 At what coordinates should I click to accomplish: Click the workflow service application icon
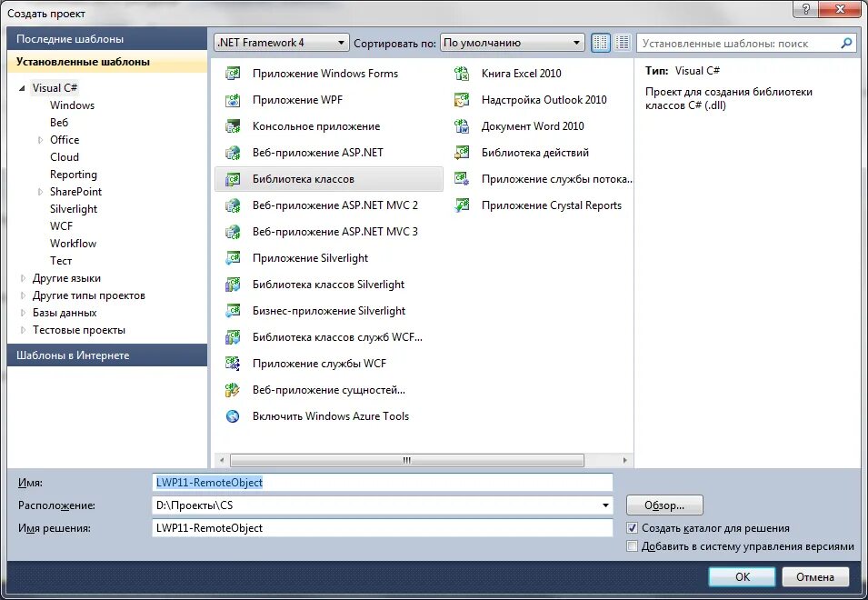pyautogui.click(x=462, y=179)
